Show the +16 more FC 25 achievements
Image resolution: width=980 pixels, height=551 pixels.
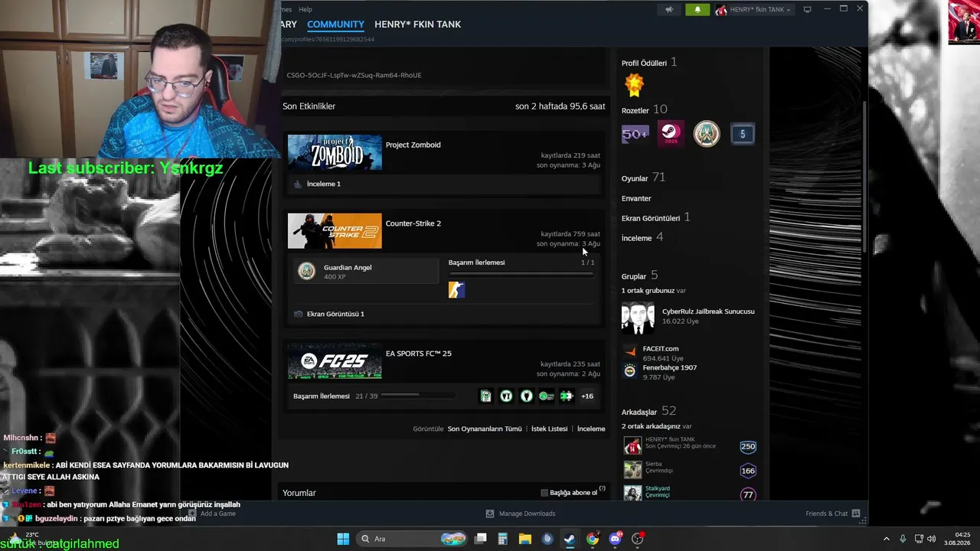[587, 396]
